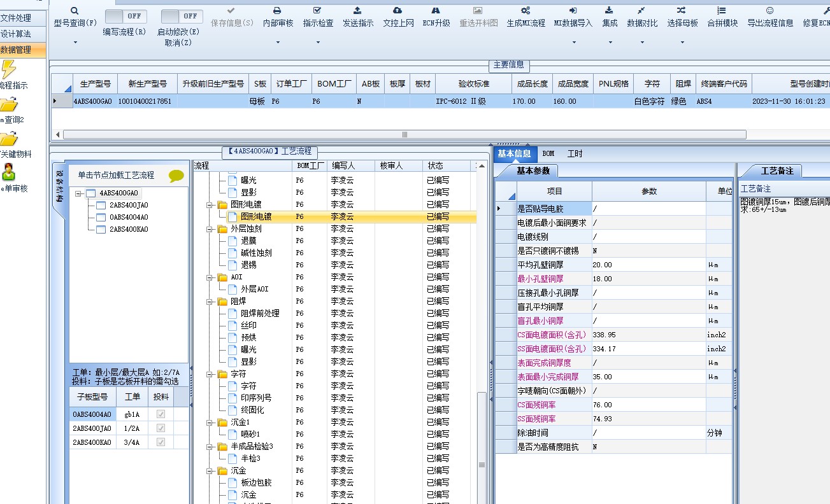Open 型号查询(F) model search
830x504 pixels.
click(x=75, y=17)
